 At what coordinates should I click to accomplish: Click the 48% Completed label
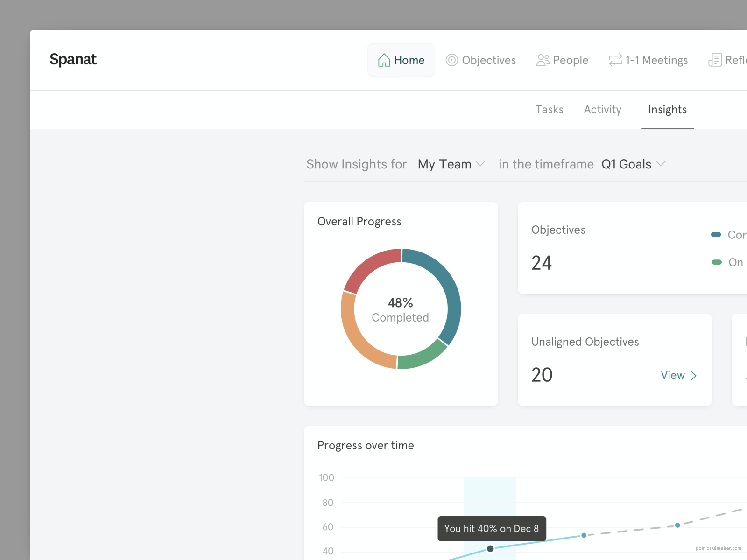tap(400, 310)
